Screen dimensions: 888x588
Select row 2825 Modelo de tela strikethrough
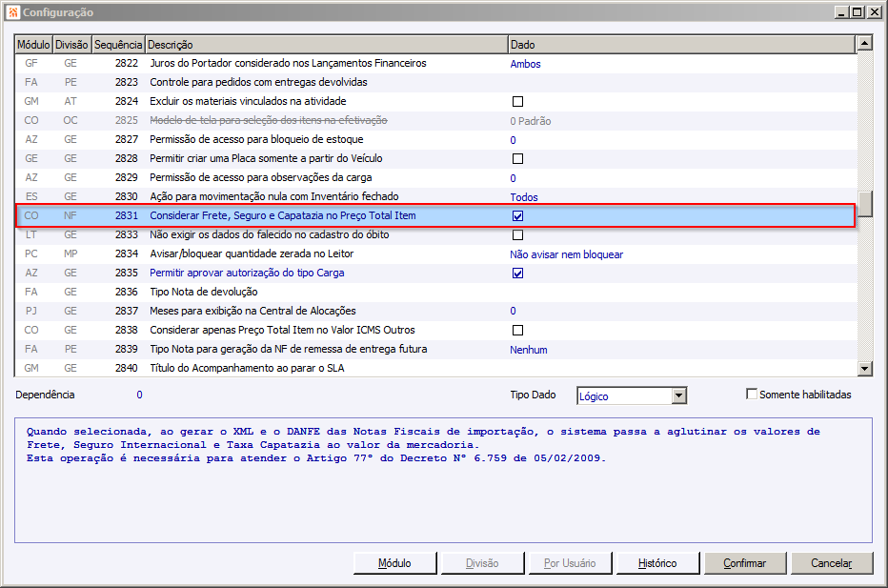tap(434, 121)
